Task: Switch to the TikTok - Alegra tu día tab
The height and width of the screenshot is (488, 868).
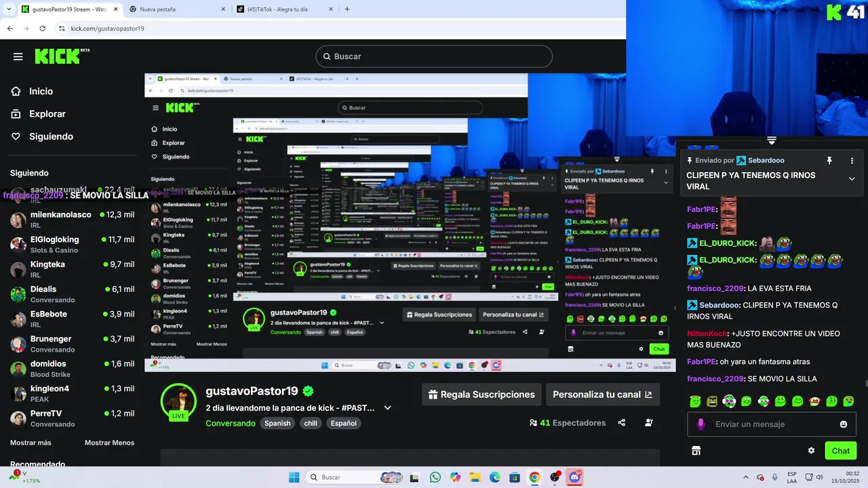Action: point(285,9)
